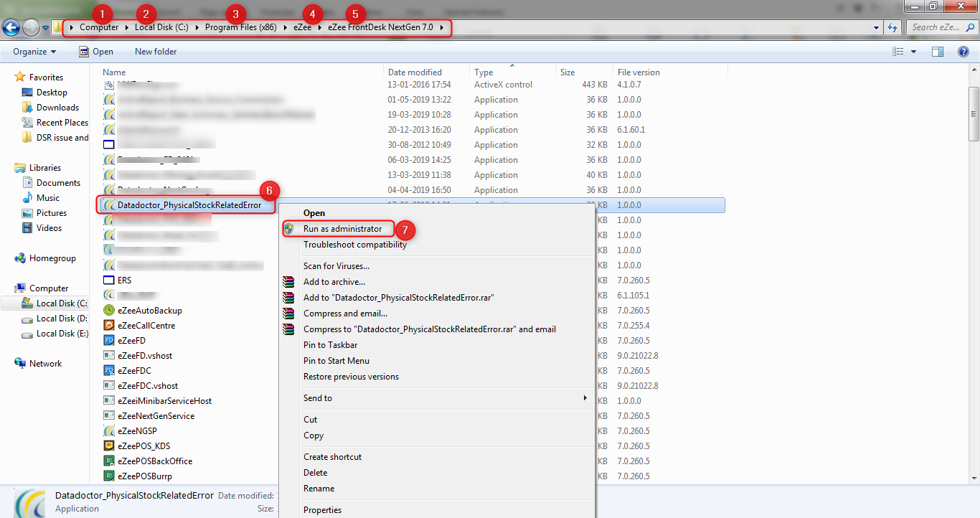The image size is (980, 518).
Task: Click the Forward navigation arrow button
Action: click(31, 28)
